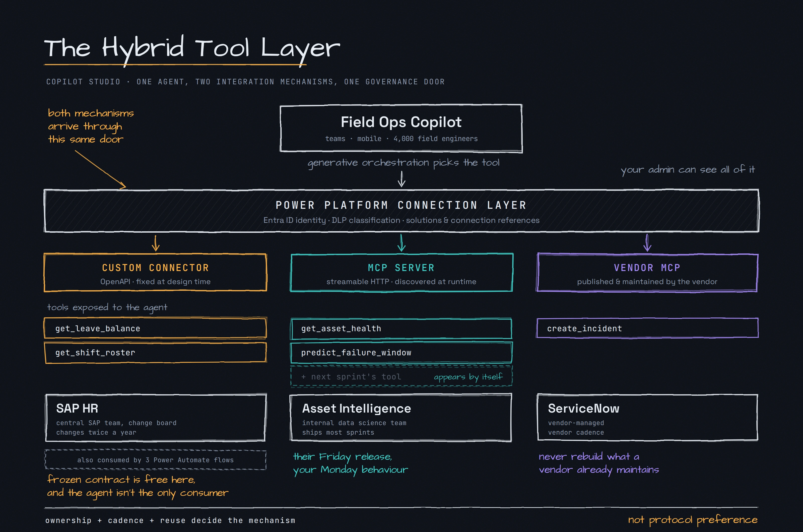This screenshot has width=803, height=532.
Task: Click the line starting "Entra ID identity · DLP classification"
Action: [401, 220]
